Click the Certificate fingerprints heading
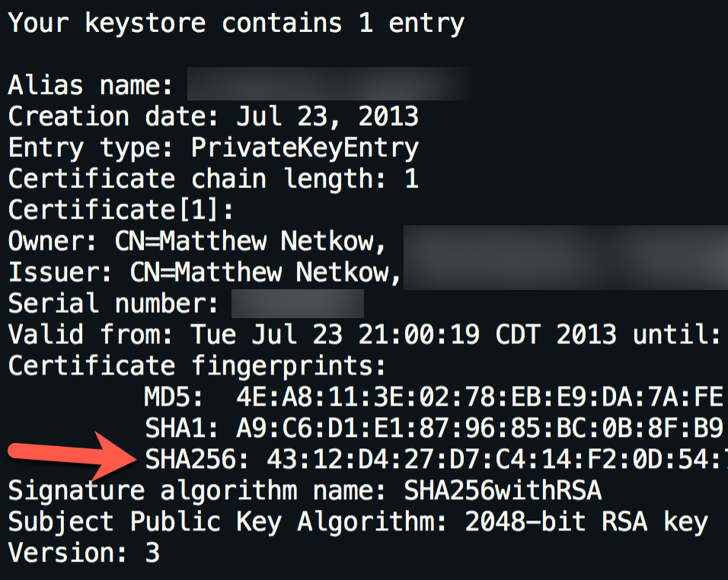 coord(196,366)
